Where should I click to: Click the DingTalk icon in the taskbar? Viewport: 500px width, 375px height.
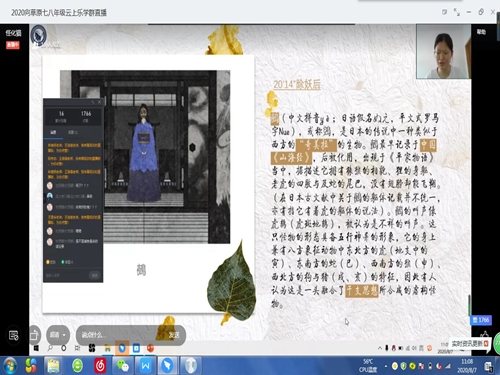coord(167,366)
